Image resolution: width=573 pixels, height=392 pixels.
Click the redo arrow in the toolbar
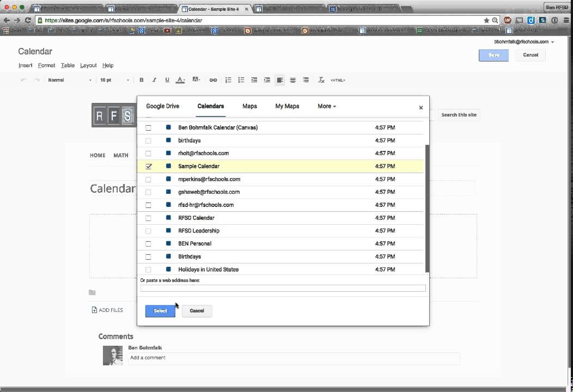pyautogui.click(x=36, y=80)
